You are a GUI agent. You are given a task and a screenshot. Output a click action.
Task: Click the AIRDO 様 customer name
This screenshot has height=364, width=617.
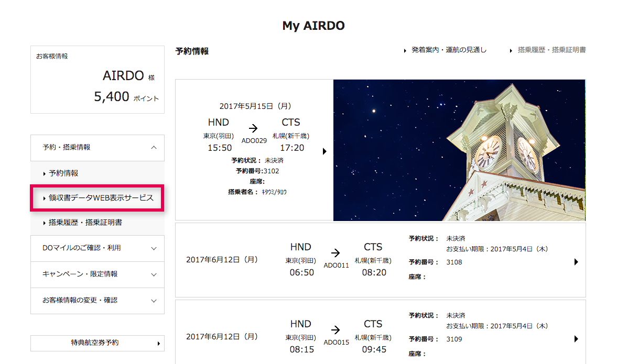[x=128, y=75]
